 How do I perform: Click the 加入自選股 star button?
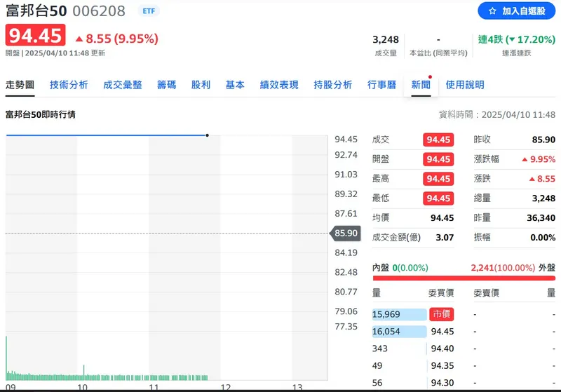516,11
